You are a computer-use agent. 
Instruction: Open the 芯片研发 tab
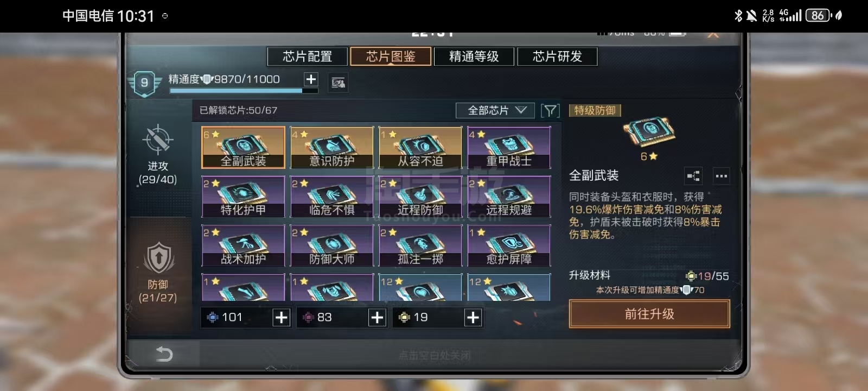(x=558, y=56)
